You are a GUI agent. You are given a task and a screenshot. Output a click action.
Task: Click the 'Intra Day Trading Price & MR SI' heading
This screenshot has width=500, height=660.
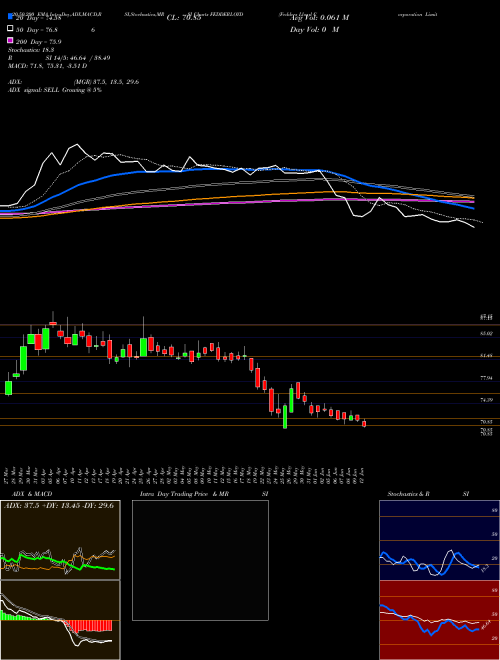click(x=205, y=494)
